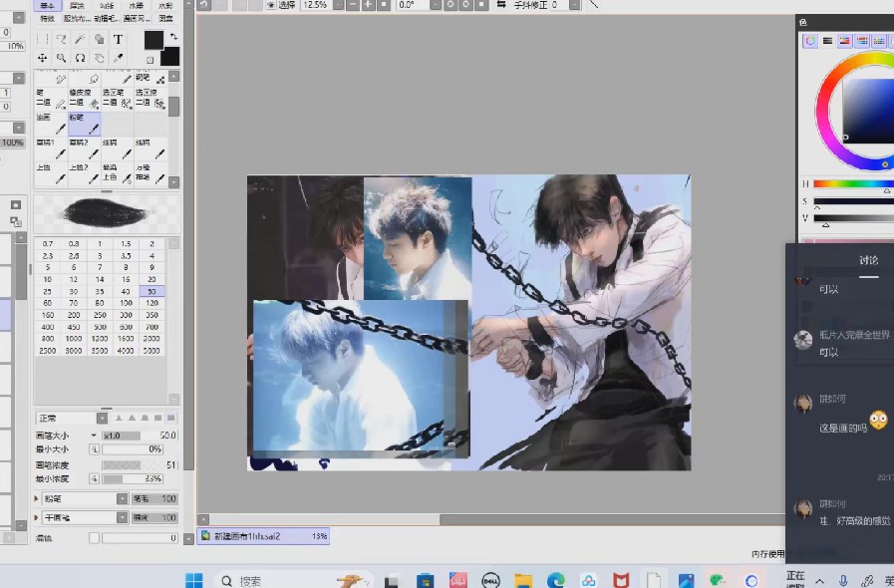Toggle 最小大小 pressure button

click(x=94, y=449)
